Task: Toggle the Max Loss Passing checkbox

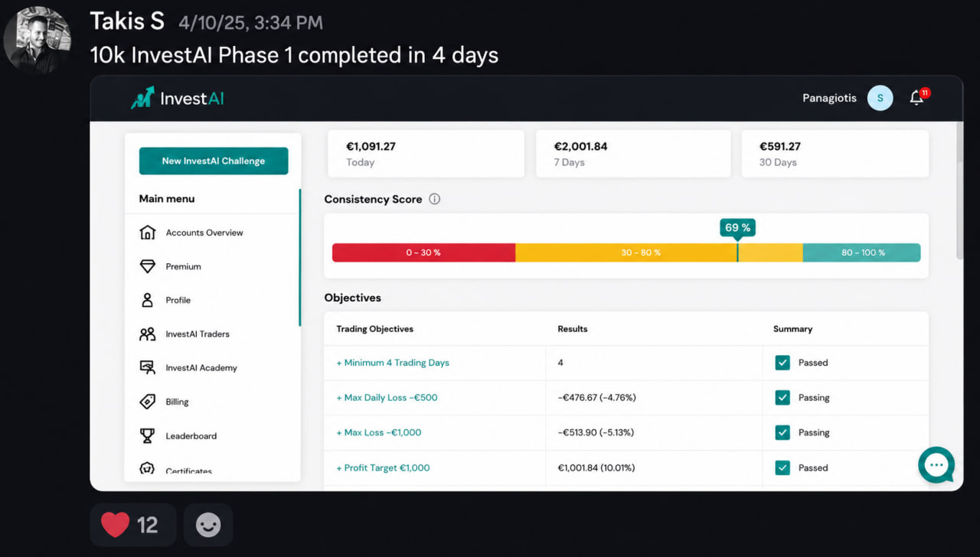Action: (x=782, y=432)
